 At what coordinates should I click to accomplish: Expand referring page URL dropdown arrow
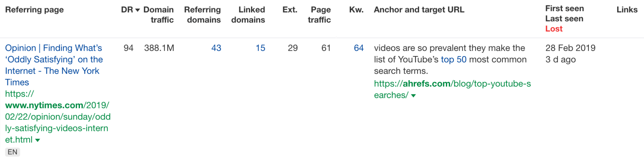38,140
